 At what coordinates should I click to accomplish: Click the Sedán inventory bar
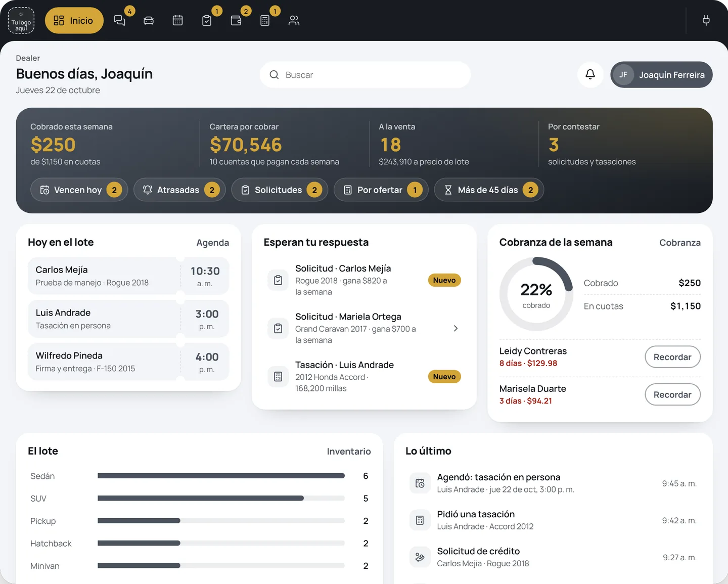[x=221, y=476]
